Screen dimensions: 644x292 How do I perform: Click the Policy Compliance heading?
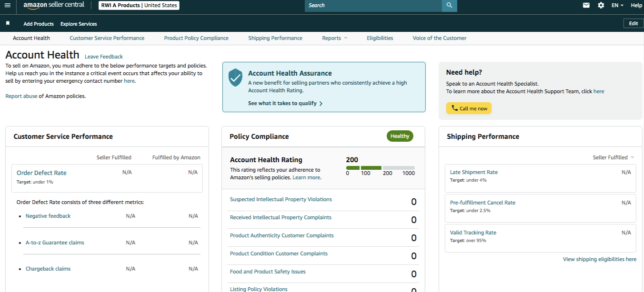tap(259, 136)
